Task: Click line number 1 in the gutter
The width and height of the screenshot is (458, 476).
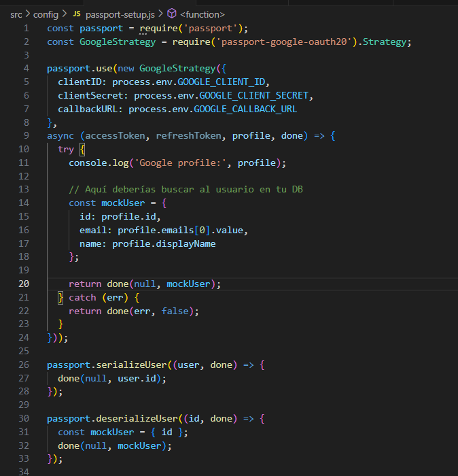Action: pos(27,29)
